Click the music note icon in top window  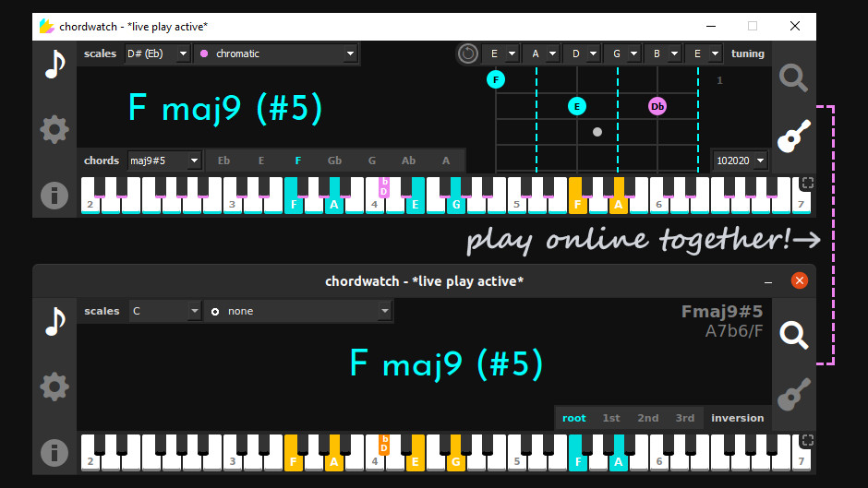coord(54,65)
